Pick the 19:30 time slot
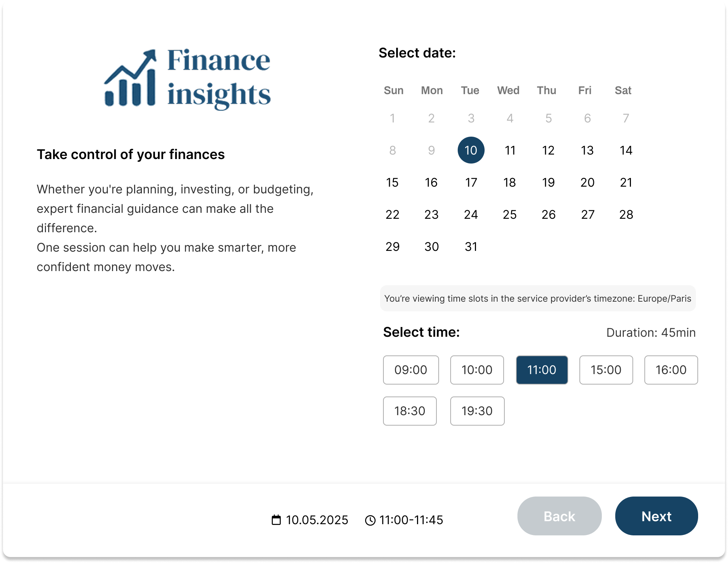This screenshot has width=728, height=563. tap(477, 411)
